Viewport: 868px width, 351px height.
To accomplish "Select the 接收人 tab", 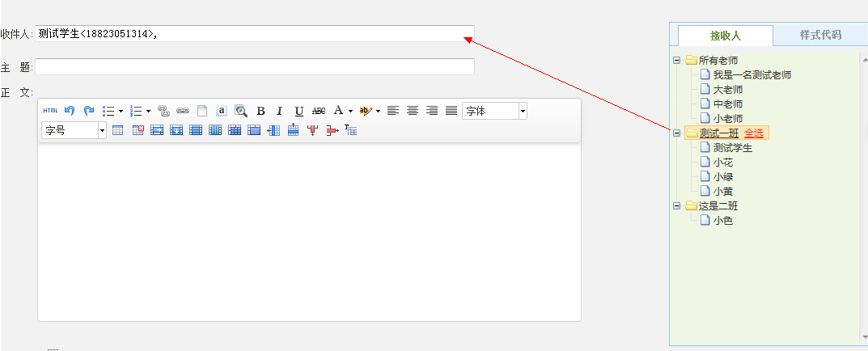I will 726,36.
